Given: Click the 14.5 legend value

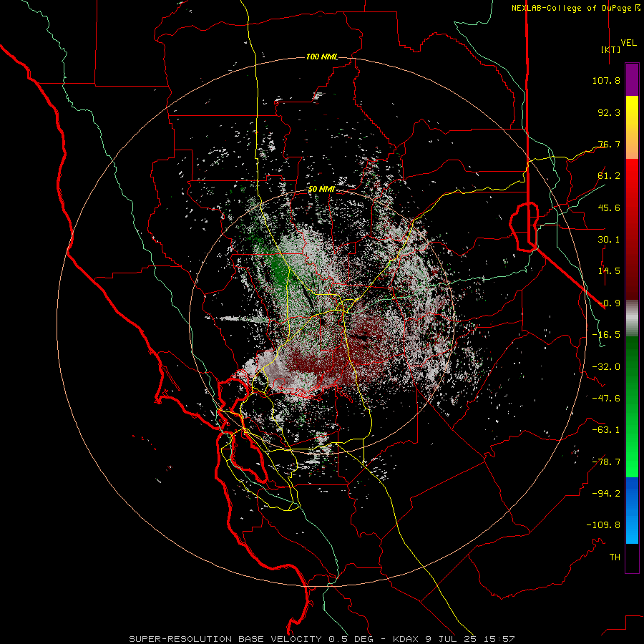Looking at the screenshot, I should (x=609, y=271).
